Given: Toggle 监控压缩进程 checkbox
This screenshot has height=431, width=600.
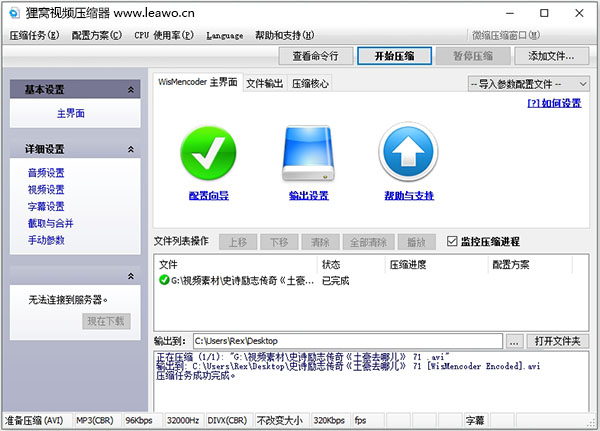Looking at the screenshot, I should coord(452,242).
